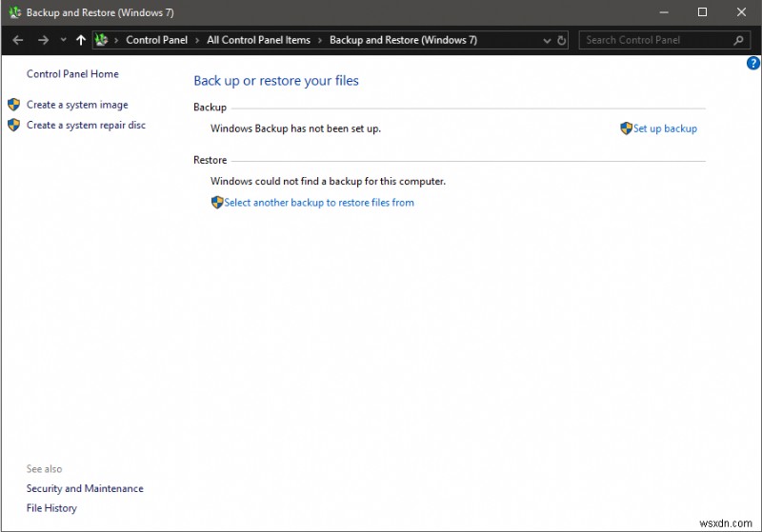Viewport: 762px width, 532px height.
Task: Open Control Panel Home
Action: tap(72, 74)
